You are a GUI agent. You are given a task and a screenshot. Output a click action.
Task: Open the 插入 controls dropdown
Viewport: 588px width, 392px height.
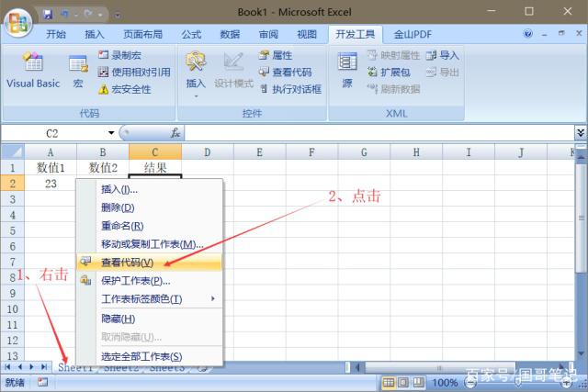coord(196,73)
